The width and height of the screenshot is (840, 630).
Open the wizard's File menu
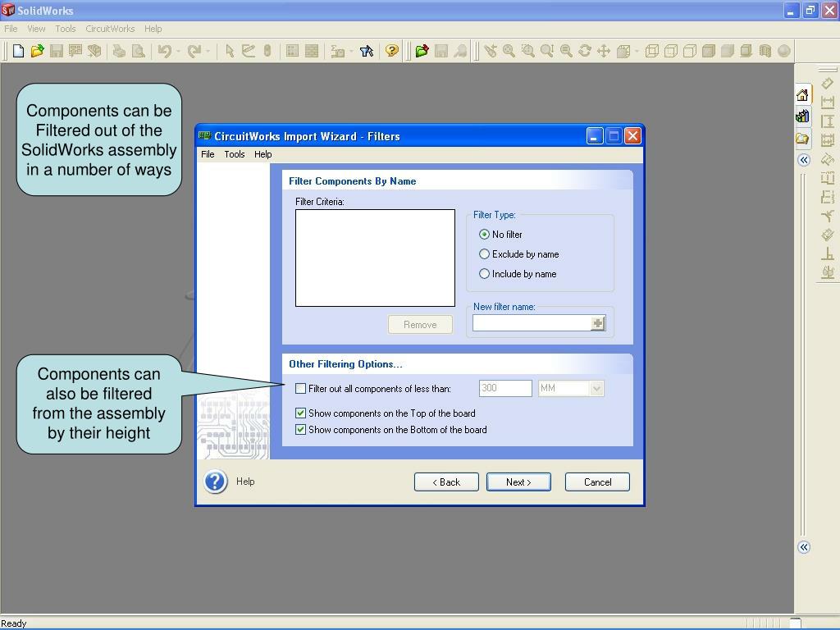click(208, 154)
